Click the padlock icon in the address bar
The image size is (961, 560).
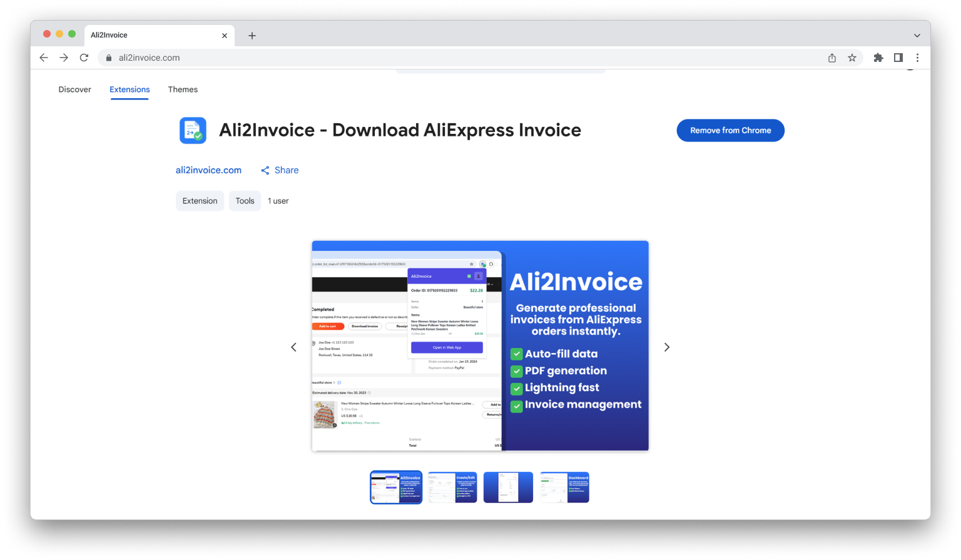pos(108,57)
